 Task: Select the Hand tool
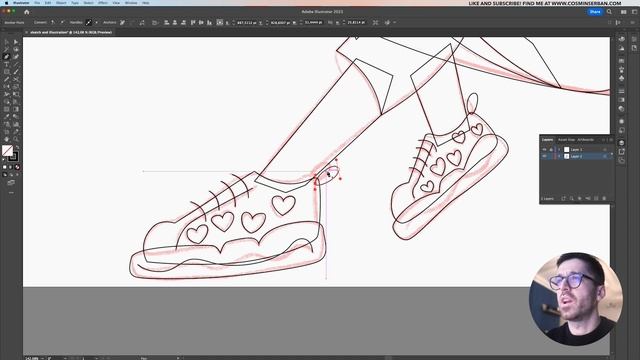6,139
